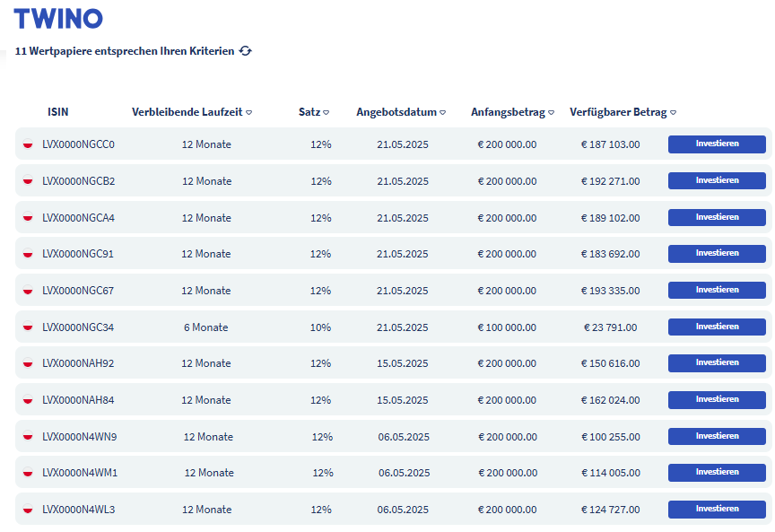Click the ISIN column header
775x532 pixels.
coord(57,112)
